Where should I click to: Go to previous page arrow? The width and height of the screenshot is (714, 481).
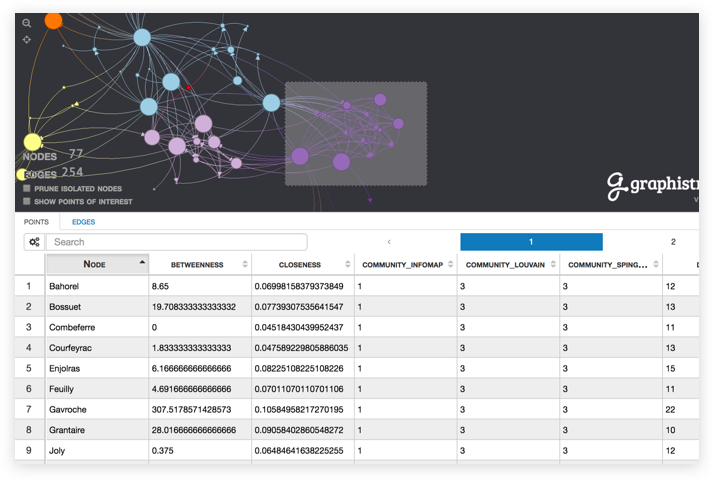(389, 242)
